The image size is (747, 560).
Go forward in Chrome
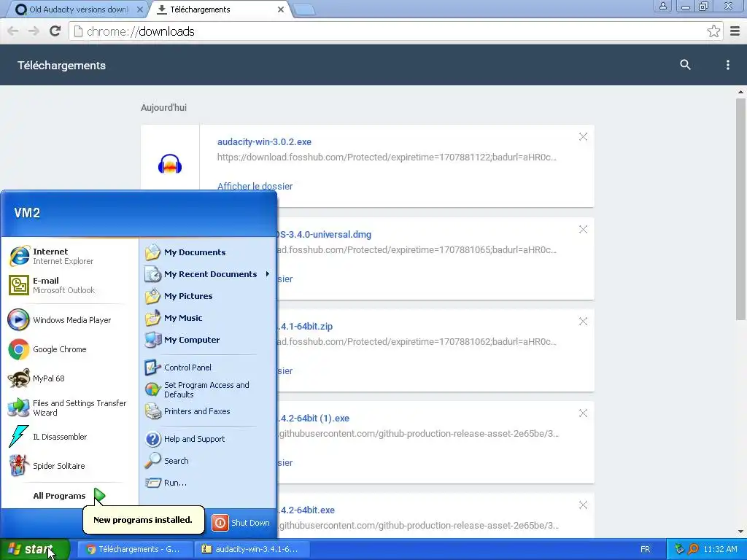coord(34,31)
